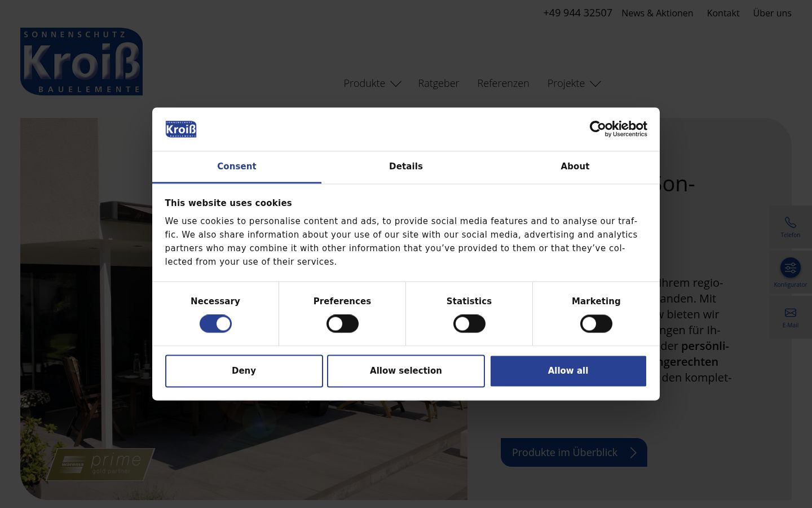This screenshot has height=508, width=812.
Task: Expand the Projekte dropdown chevron
Action: point(595,84)
